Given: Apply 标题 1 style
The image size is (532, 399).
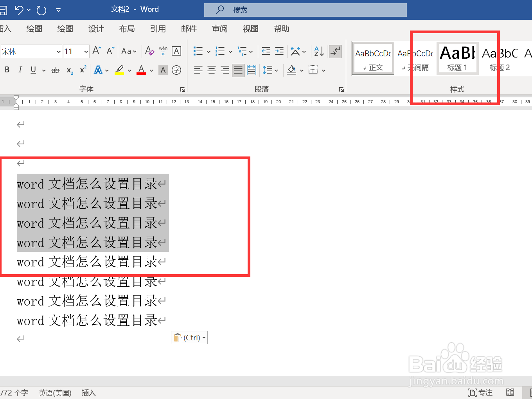Looking at the screenshot, I should point(458,59).
